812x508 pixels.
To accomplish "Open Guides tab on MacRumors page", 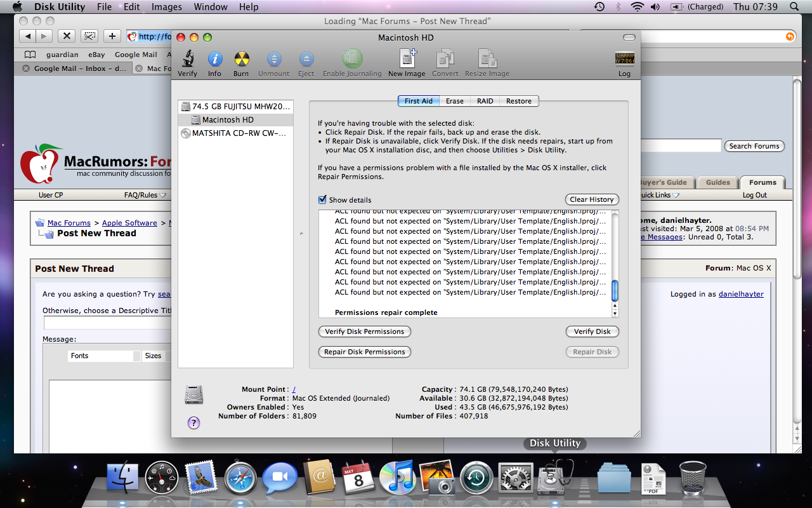I will click(718, 182).
